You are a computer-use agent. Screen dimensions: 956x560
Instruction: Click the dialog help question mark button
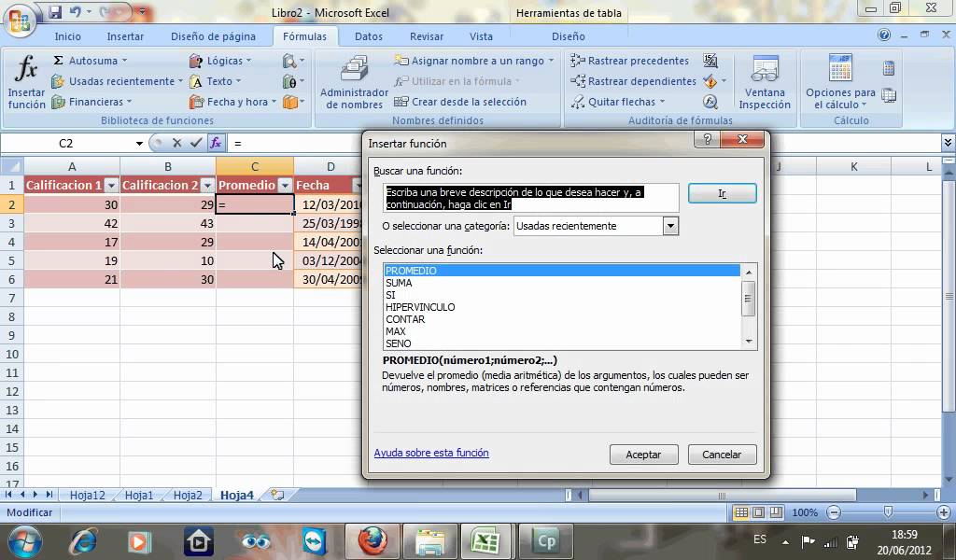point(707,140)
